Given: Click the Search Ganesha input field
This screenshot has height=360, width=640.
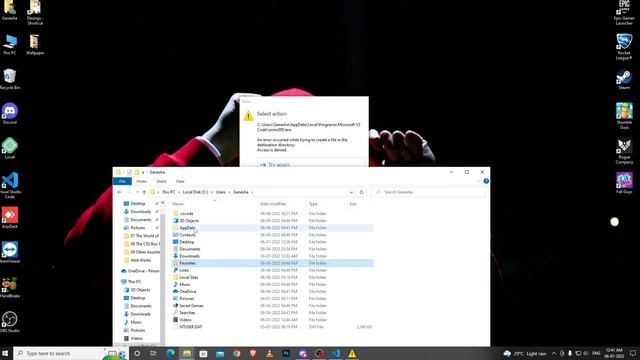Looking at the screenshot, I should click(x=429, y=192).
